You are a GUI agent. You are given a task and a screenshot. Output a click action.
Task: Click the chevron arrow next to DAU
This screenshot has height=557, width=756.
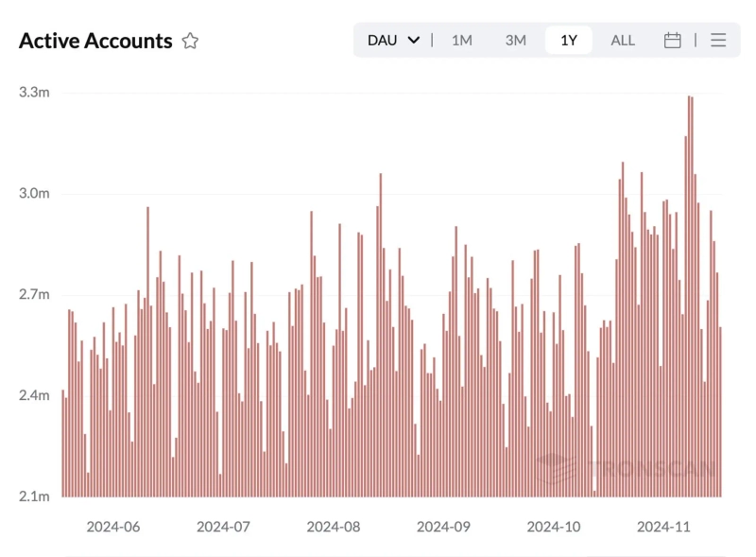pos(413,40)
